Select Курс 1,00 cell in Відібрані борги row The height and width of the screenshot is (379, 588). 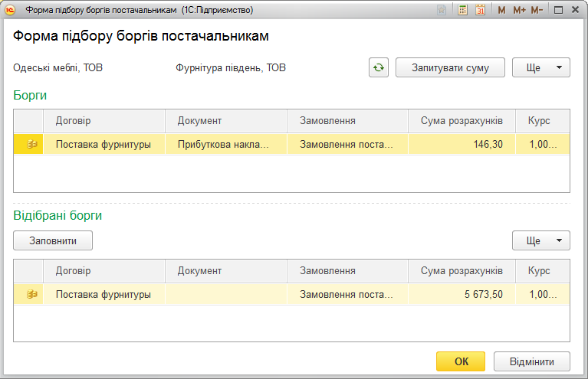543,294
